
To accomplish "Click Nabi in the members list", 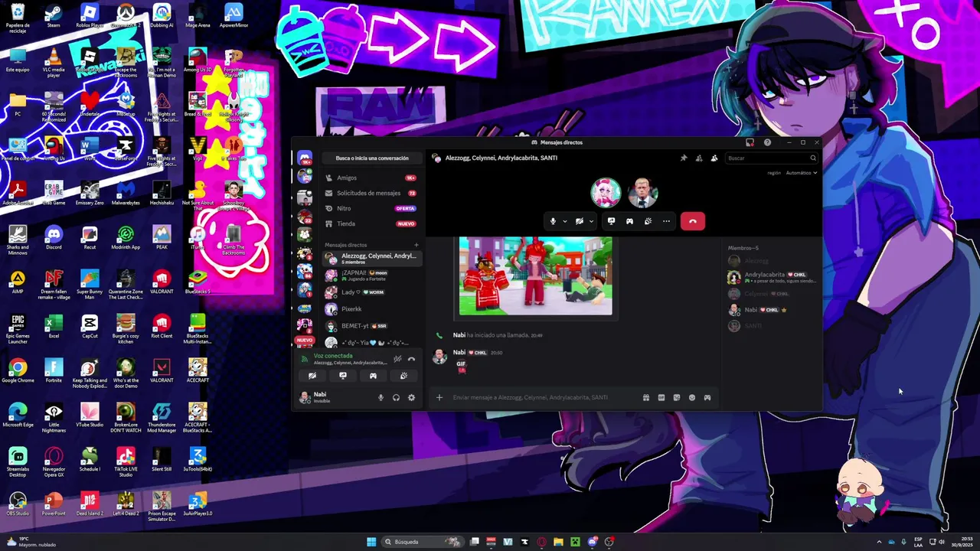I will pos(772,310).
